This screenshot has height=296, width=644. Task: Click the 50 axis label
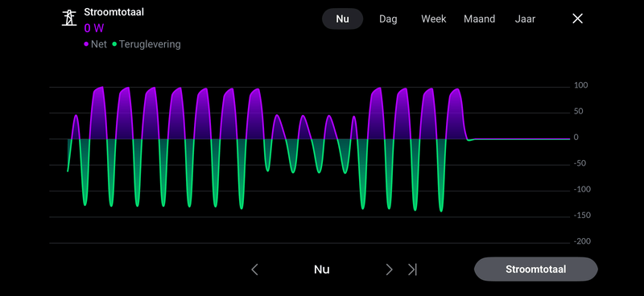click(579, 112)
